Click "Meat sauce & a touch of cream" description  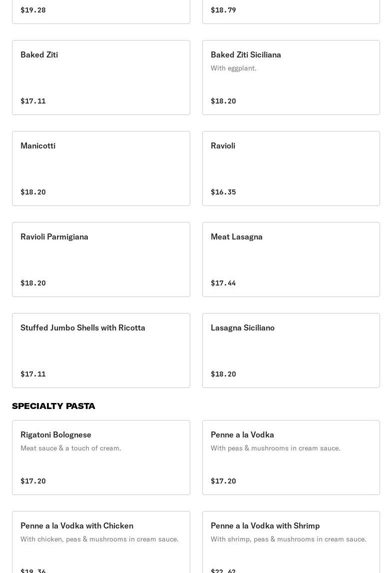point(71,448)
